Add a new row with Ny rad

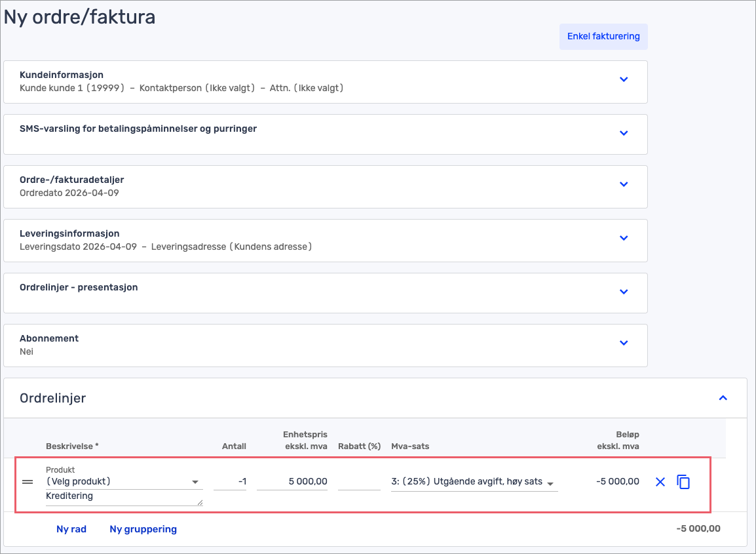[71, 529]
